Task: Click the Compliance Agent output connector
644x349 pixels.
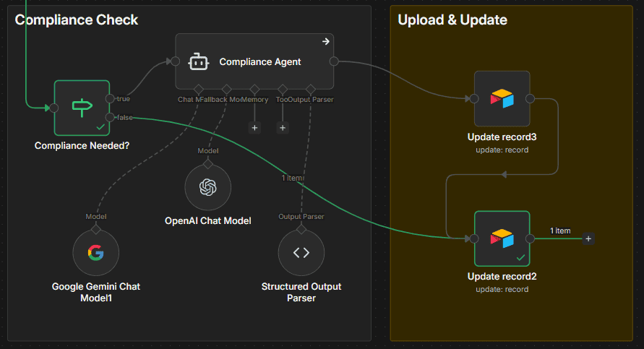Action: [333, 62]
